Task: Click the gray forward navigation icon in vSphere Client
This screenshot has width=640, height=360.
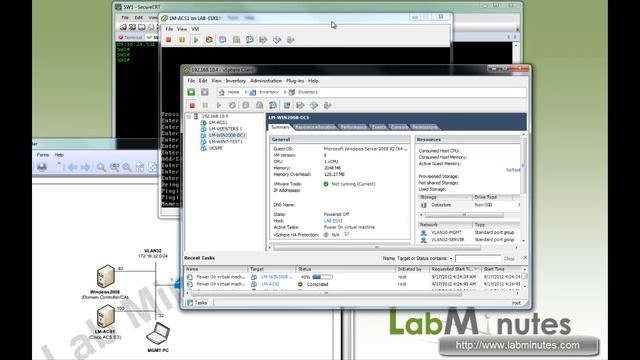Action: (204, 92)
